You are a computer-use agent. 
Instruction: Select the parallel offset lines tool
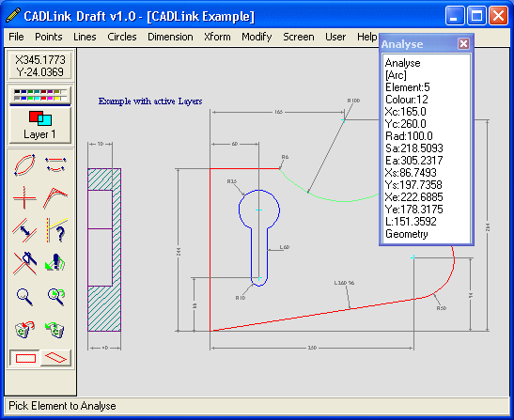pyautogui.click(x=24, y=230)
